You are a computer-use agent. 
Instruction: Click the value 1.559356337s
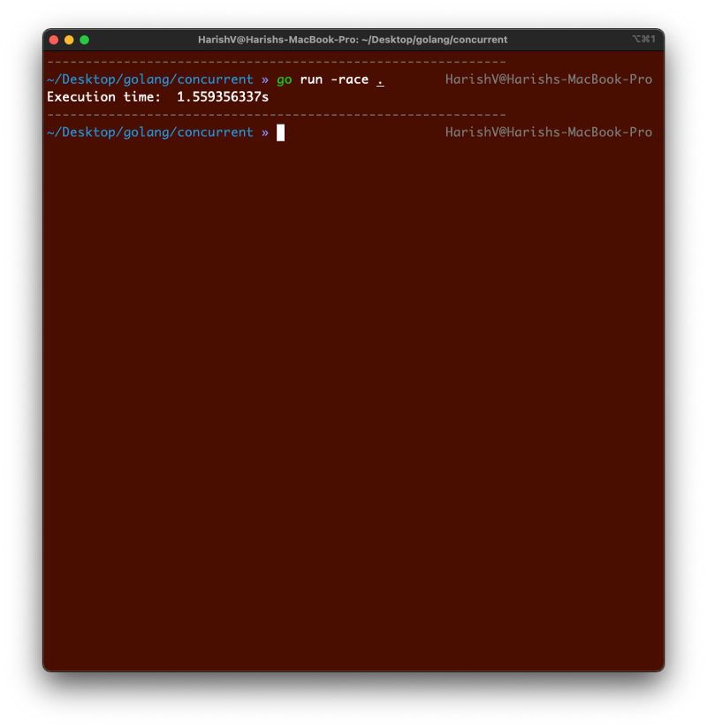point(223,97)
